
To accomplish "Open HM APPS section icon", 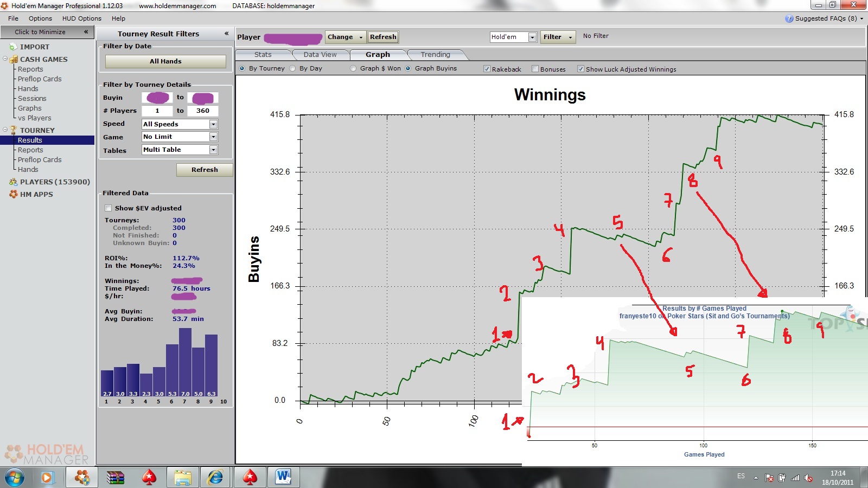I will (x=14, y=194).
